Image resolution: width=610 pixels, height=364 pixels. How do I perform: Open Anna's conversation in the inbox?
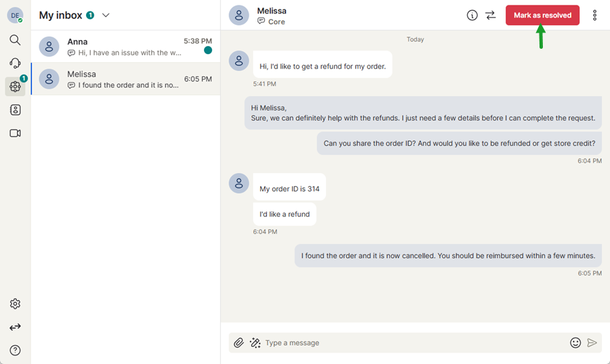125,47
